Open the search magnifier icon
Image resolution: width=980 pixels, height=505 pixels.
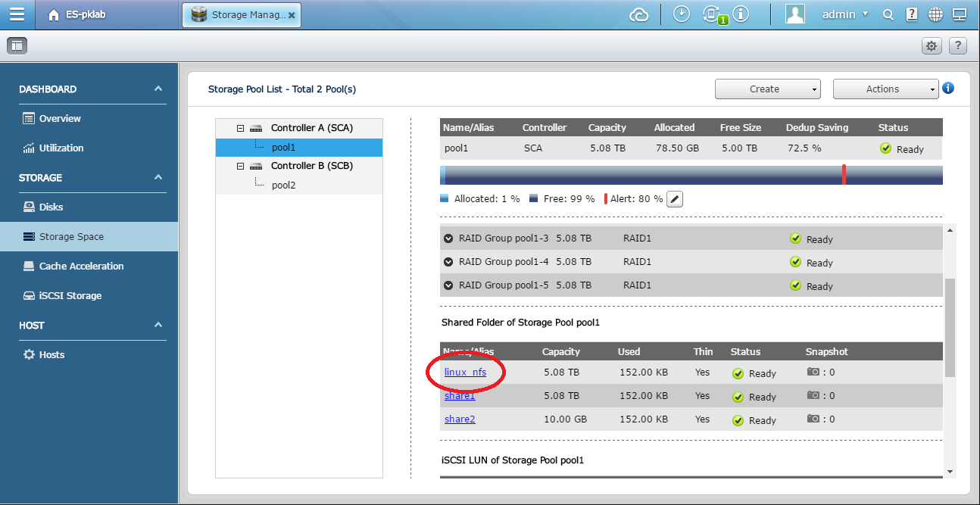(888, 14)
